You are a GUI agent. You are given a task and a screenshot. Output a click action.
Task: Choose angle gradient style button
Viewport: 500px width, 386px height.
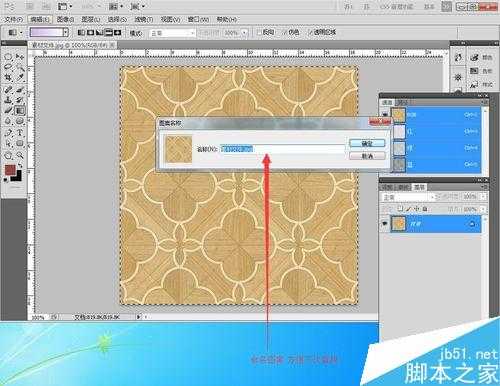(99, 32)
